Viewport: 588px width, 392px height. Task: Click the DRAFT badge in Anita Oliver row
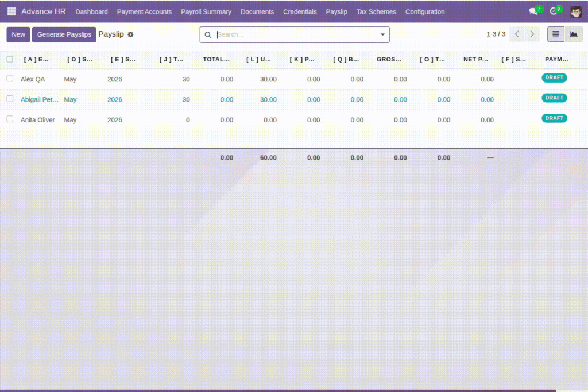tap(554, 118)
